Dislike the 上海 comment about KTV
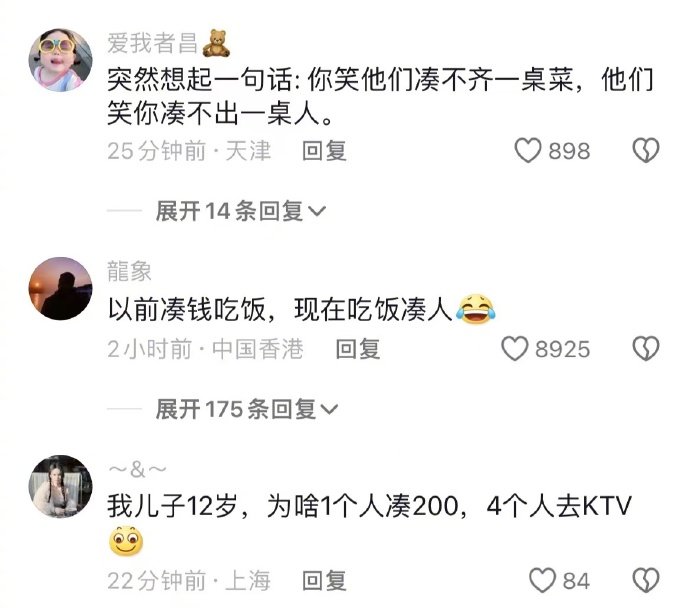Screen dimensions: 690x608 coord(646,580)
